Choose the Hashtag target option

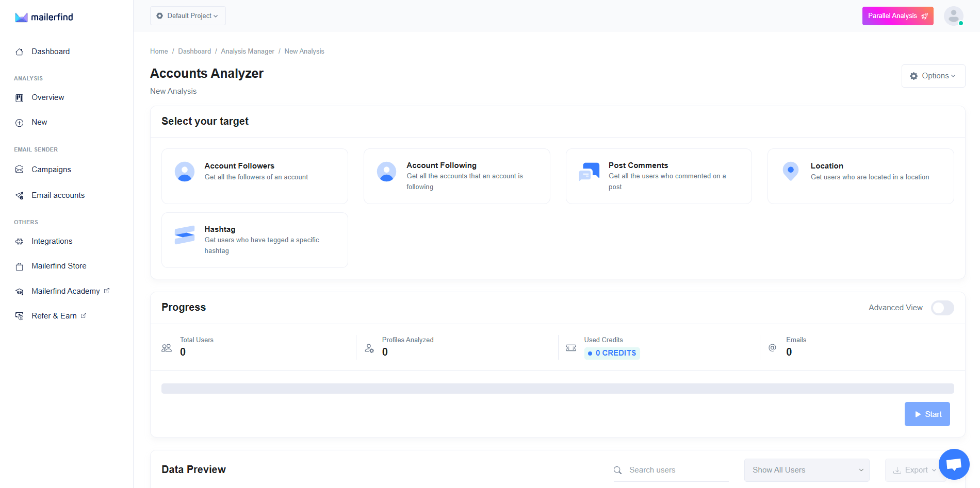click(x=254, y=240)
